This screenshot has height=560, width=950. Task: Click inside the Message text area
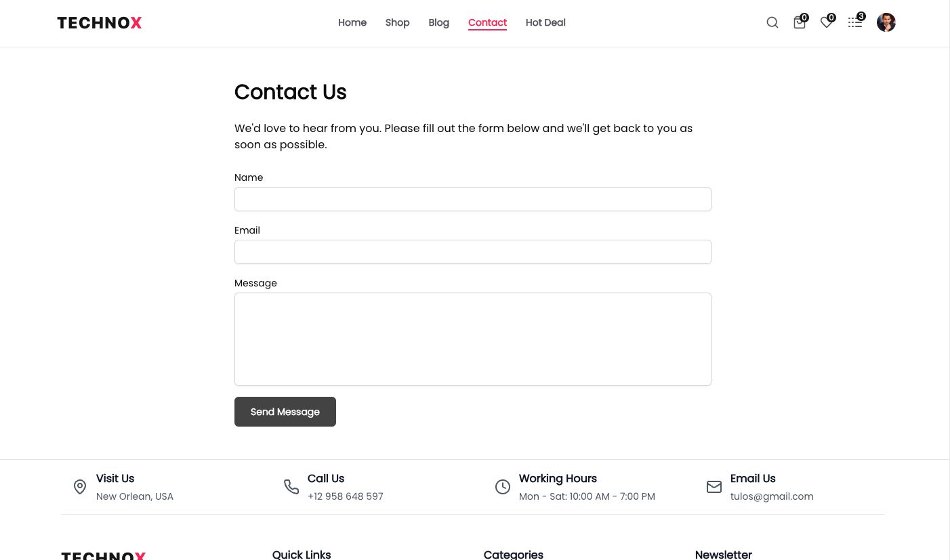[x=473, y=339]
